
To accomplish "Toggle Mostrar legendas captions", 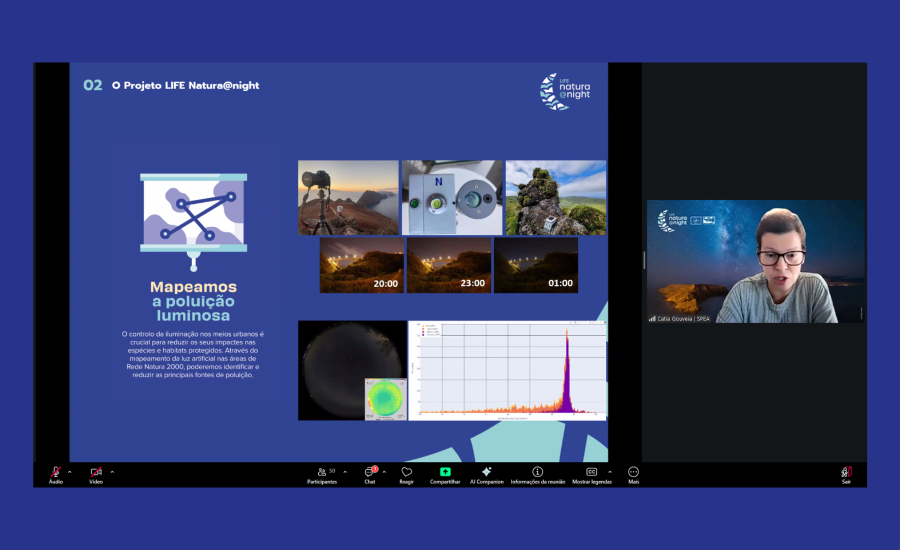I will [592, 473].
